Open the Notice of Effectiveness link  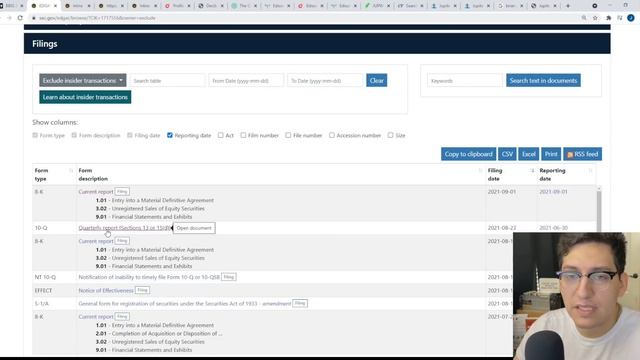tap(106, 290)
